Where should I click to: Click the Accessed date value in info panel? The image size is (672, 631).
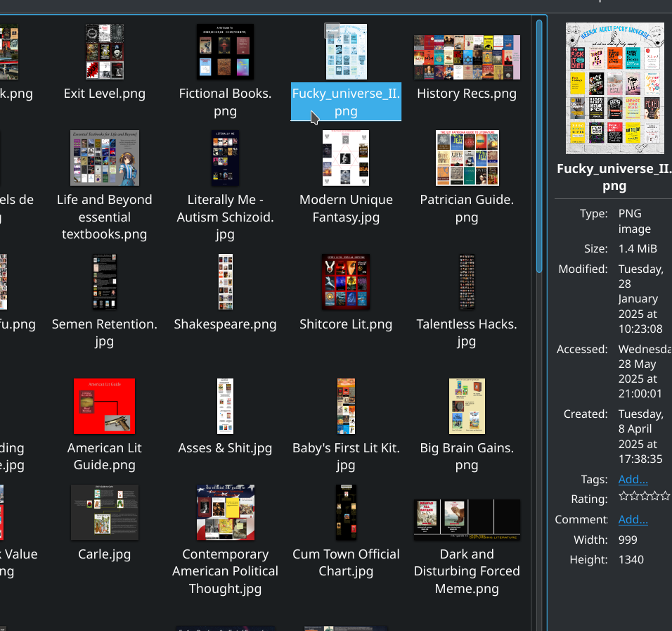point(645,371)
